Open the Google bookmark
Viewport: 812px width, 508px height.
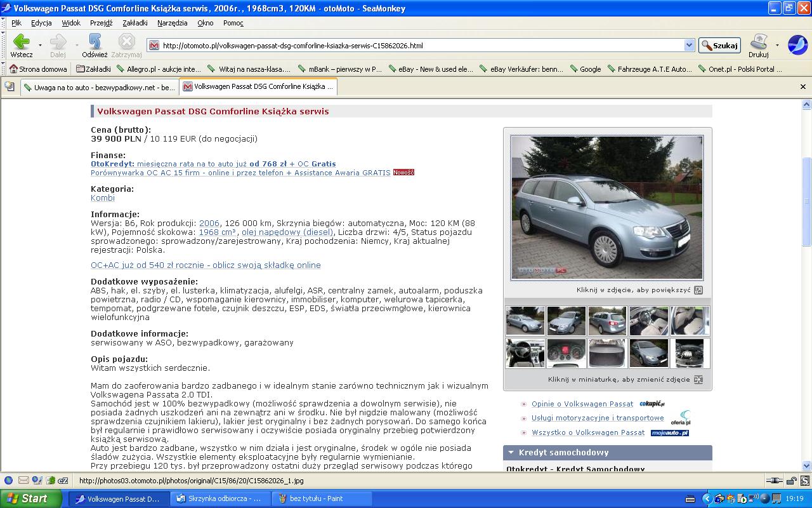tap(586, 69)
